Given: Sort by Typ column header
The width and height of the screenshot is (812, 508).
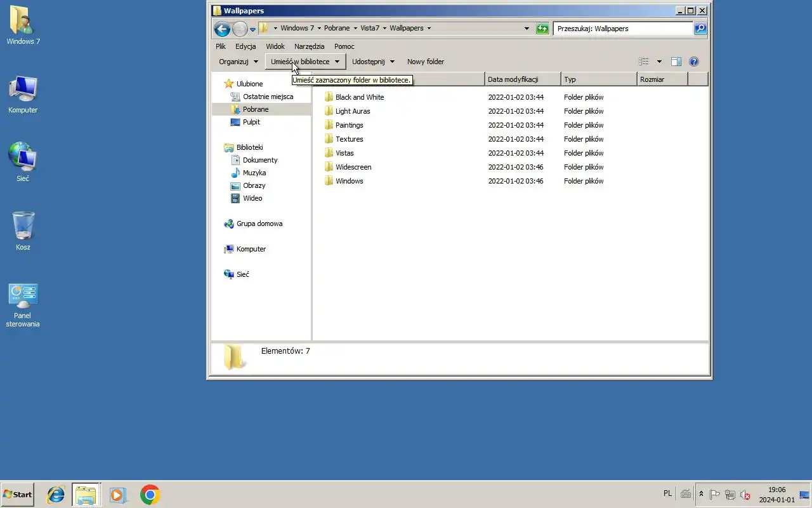Looking at the screenshot, I should pyautogui.click(x=599, y=79).
